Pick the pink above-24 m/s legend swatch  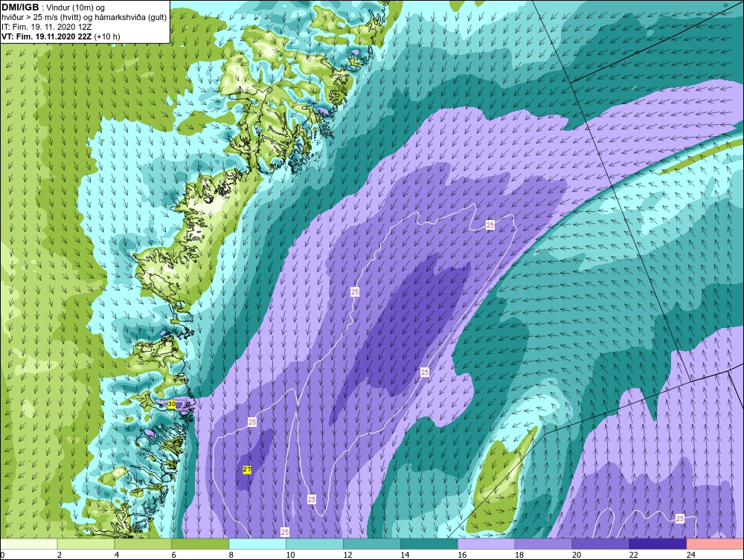click(715, 544)
